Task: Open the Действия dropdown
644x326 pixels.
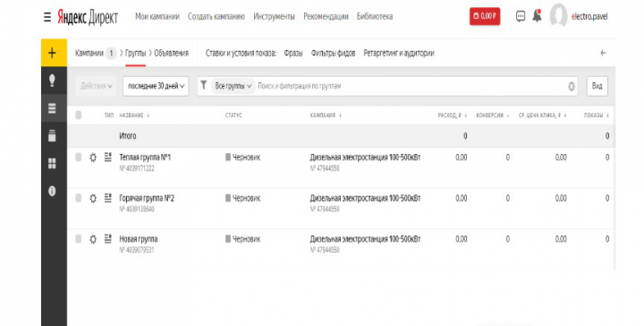Action: [96, 86]
